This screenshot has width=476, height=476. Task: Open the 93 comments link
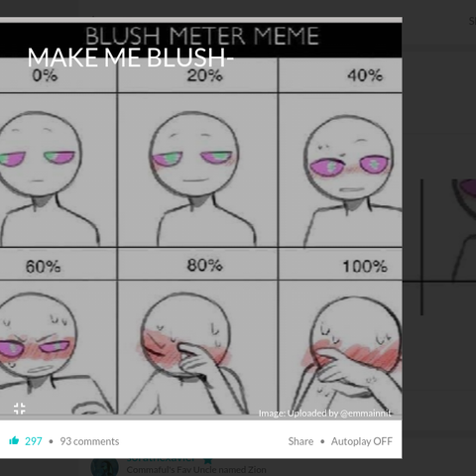click(x=89, y=441)
